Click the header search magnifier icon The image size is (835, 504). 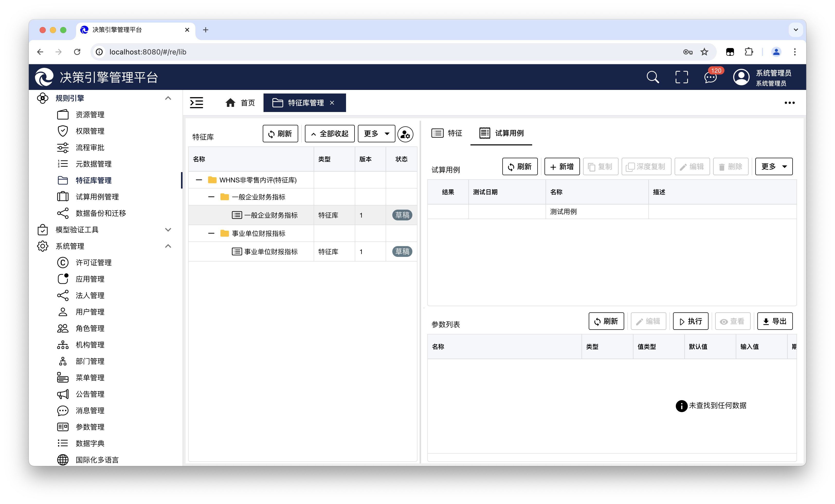(652, 77)
